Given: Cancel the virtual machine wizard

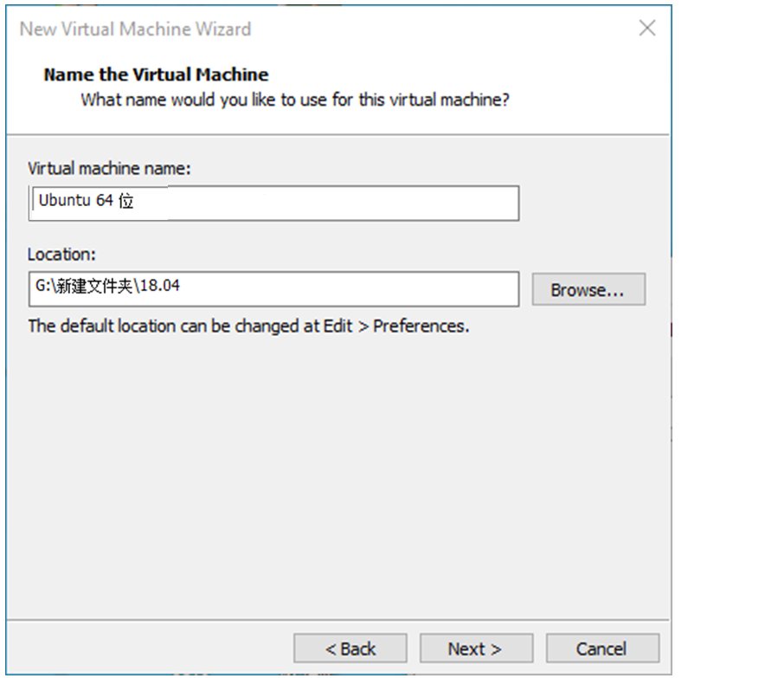Looking at the screenshot, I should pos(602,649).
